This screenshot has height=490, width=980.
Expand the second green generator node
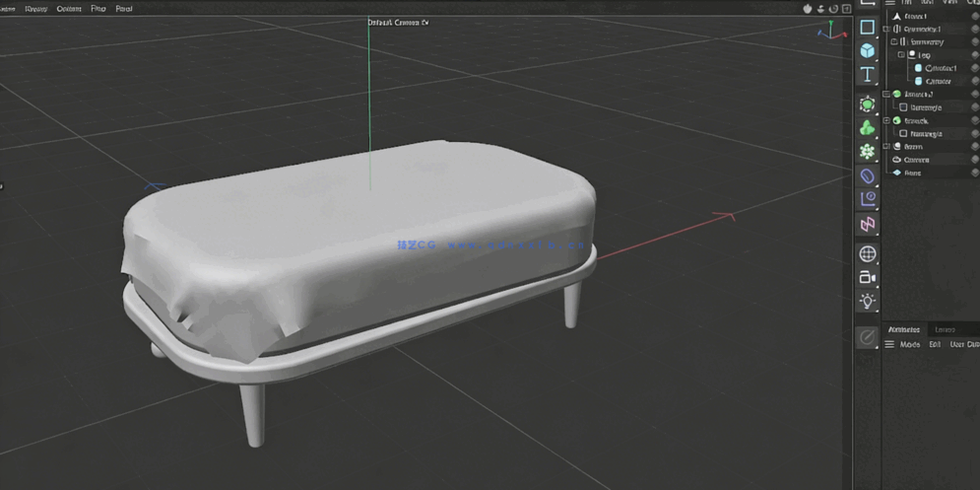(886, 120)
